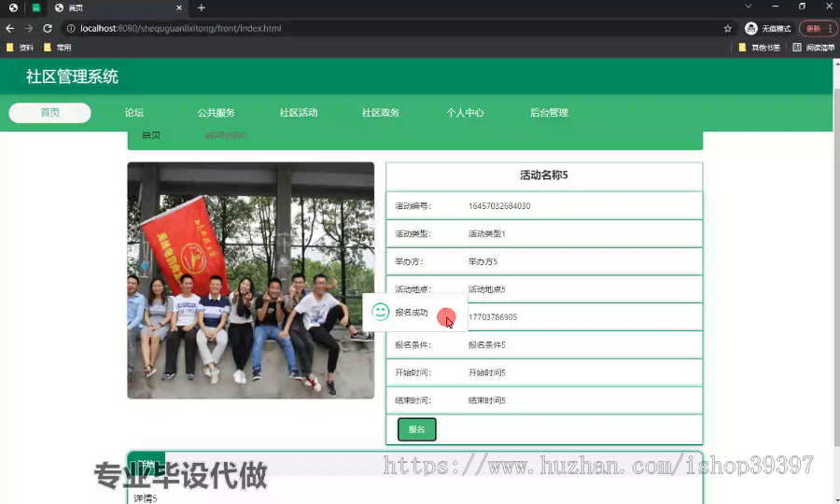Open the 社区活动 navigation item

[x=299, y=113]
